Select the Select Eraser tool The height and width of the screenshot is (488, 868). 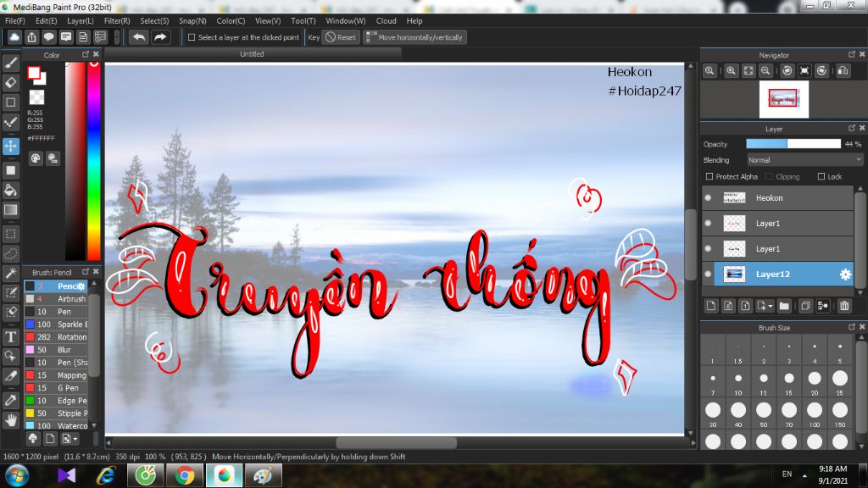click(x=10, y=313)
